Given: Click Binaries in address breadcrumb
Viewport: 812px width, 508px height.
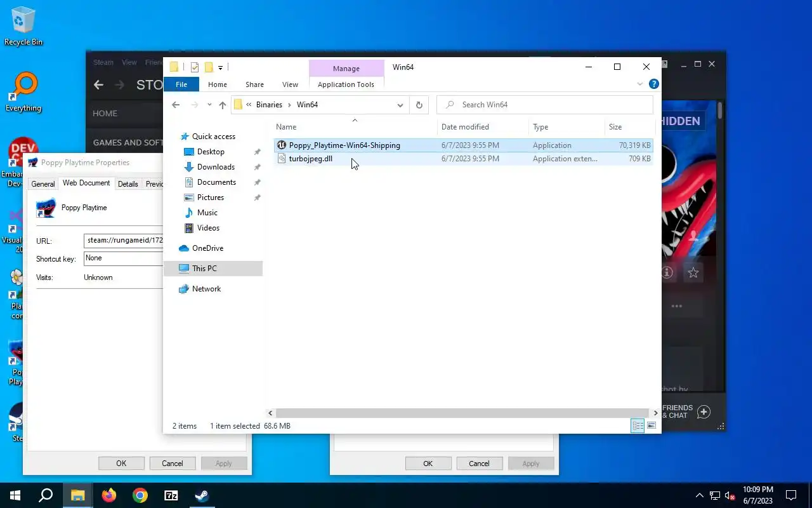Looking at the screenshot, I should (269, 105).
